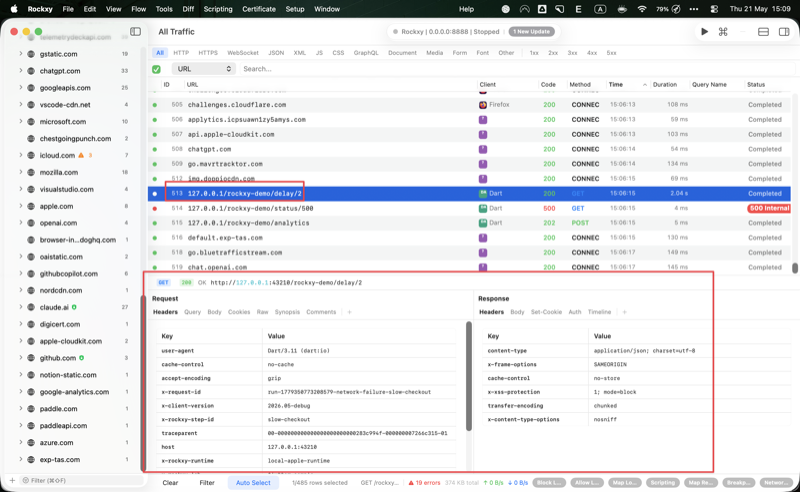The width and height of the screenshot is (800, 492).
Task: Click the Firefox client icon in row 505
Action: [483, 105]
